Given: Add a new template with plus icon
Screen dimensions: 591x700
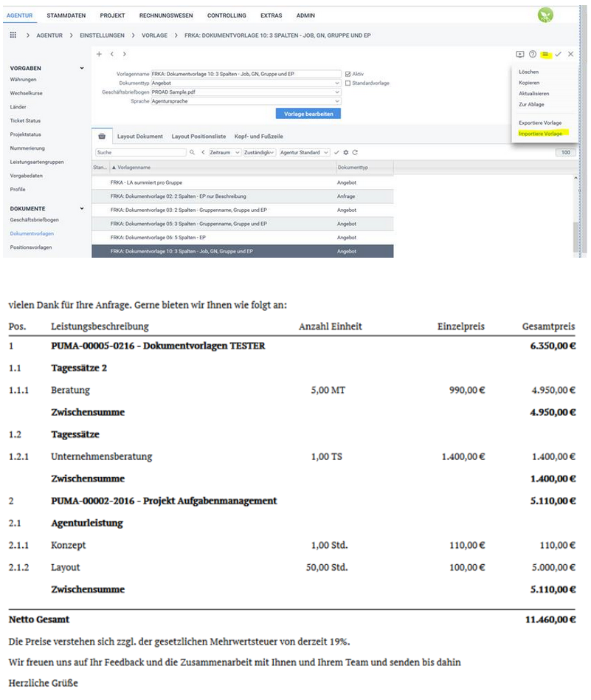Looking at the screenshot, I should 99,54.
